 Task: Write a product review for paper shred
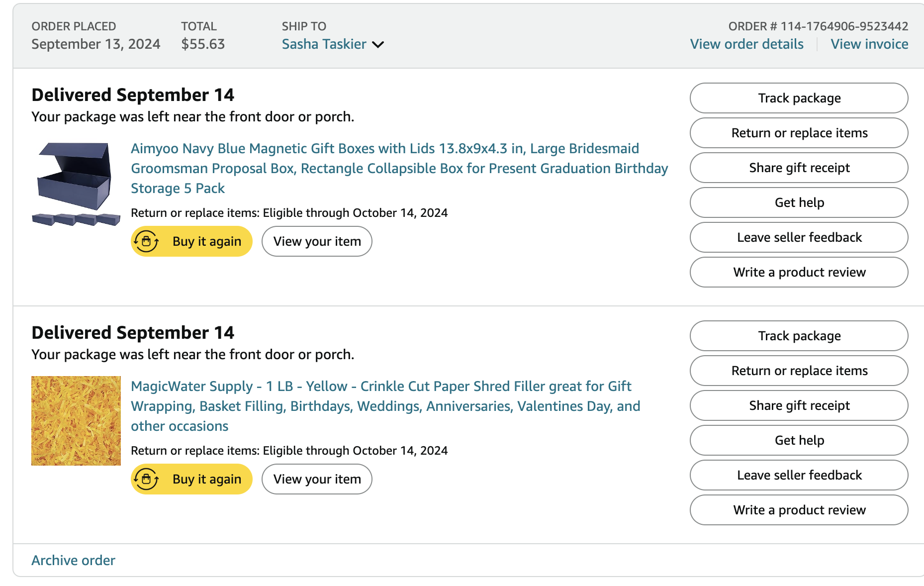pos(799,510)
